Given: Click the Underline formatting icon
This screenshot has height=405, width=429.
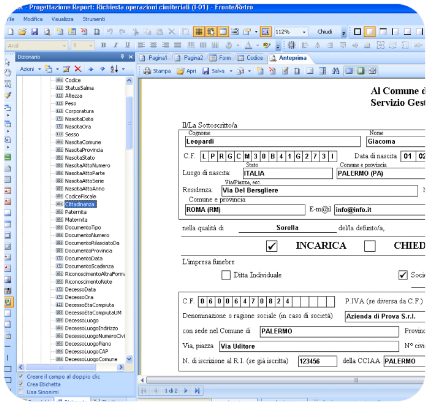Looking at the screenshot, I should point(127,45).
